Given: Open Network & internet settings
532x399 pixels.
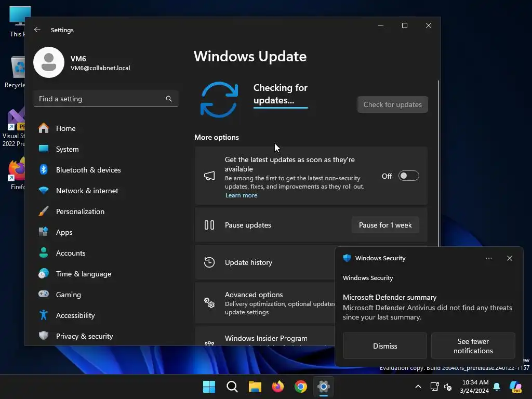Looking at the screenshot, I should tap(106, 191).
